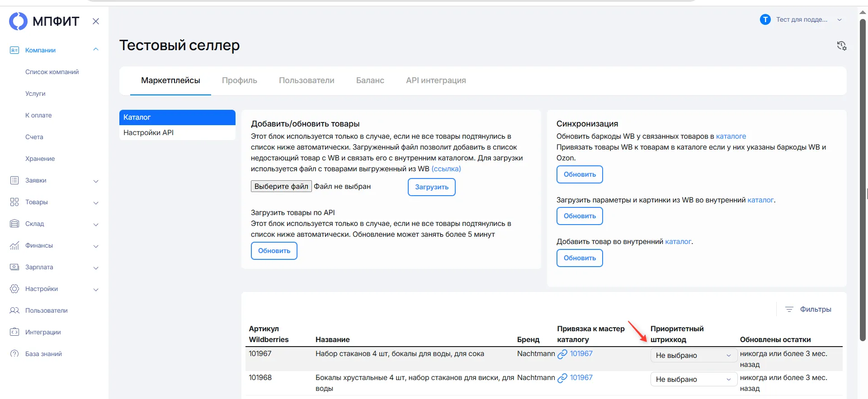Open user account dropdown chevron
Image resolution: width=868 pixels, height=399 pixels.
tap(840, 20)
